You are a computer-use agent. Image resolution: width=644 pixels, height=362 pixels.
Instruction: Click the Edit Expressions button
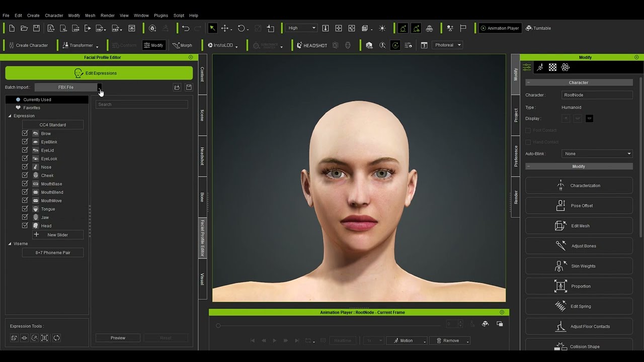pyautogui.click(x=99, y=73)
